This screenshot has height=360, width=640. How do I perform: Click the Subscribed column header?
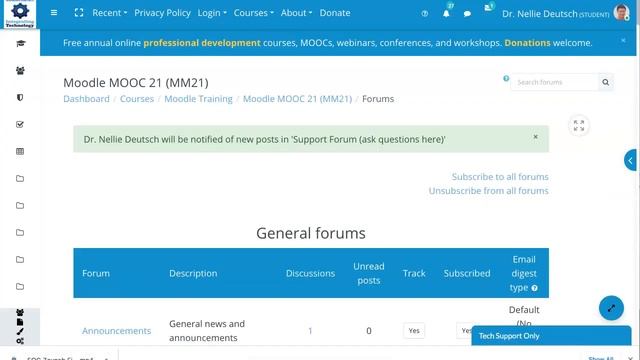(x=467, y=273)
